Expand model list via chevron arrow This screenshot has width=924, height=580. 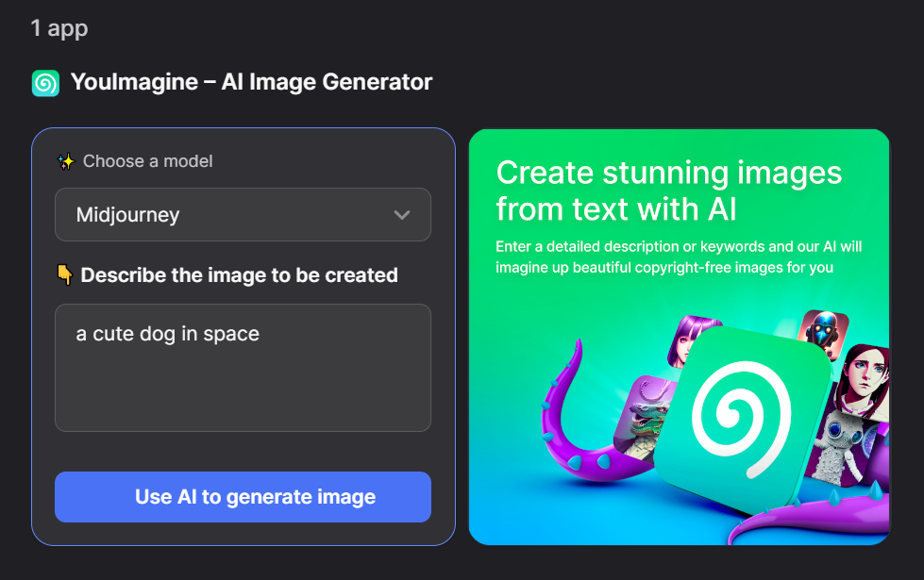[402, 215]
